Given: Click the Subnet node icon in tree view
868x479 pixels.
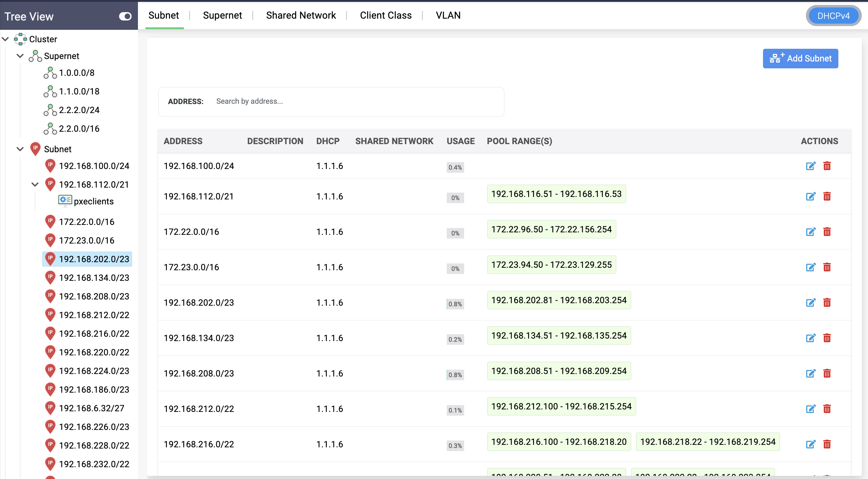Looking at the screenshot, I should point(35,149).
